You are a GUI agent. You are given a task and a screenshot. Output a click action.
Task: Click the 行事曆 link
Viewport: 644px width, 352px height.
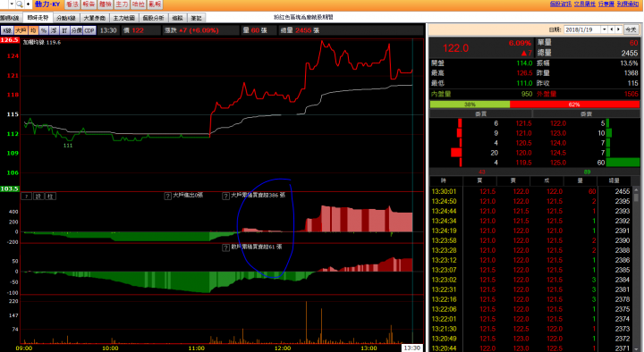point(606,4)
